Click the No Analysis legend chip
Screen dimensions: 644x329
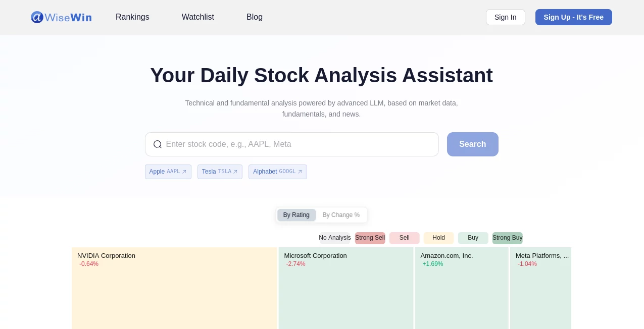pos(334,238)
